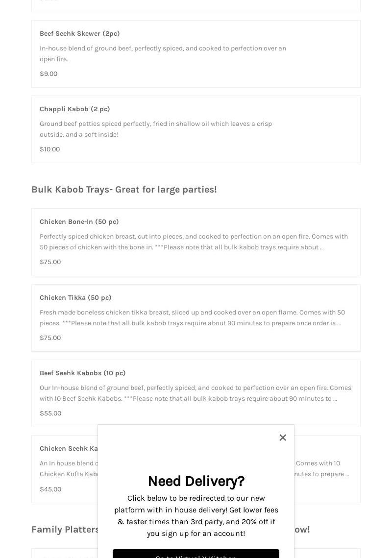Click the Family Platters section heading
392x558 pixels.
pos(65,530)
